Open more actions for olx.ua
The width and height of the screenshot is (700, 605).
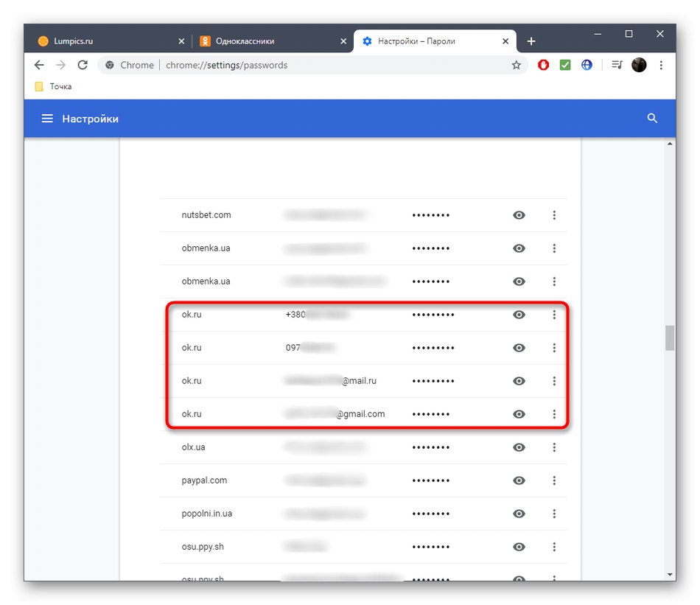pyautogui.click(x=554, y=447)
